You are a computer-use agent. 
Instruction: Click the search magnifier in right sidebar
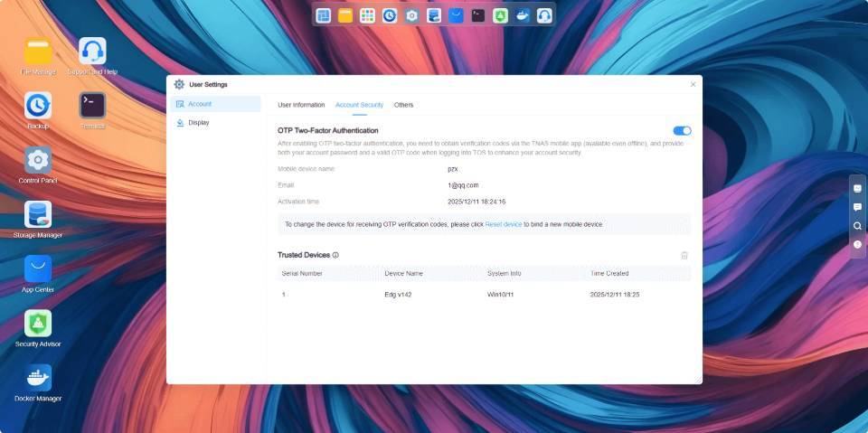tap(857, 226)
